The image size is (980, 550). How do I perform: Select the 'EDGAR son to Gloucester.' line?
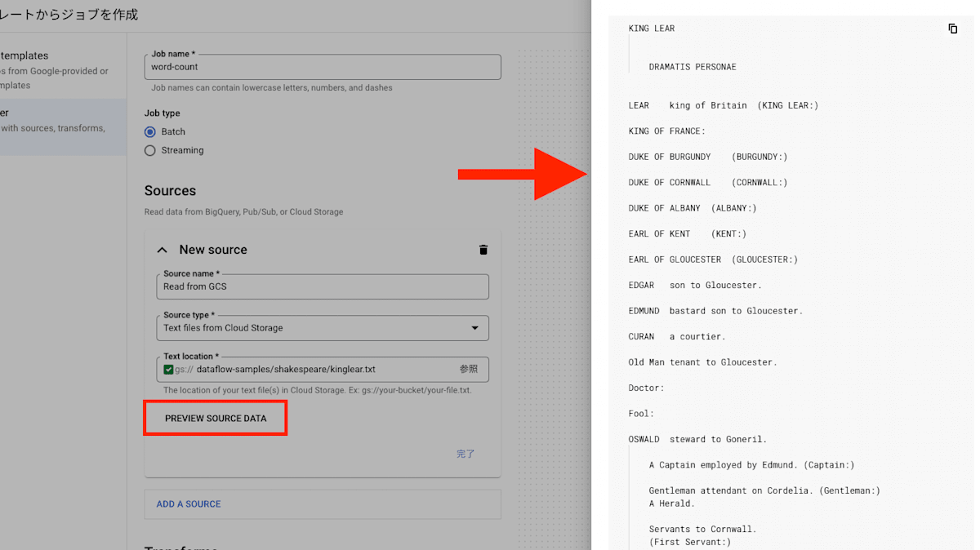pos(695,286)
